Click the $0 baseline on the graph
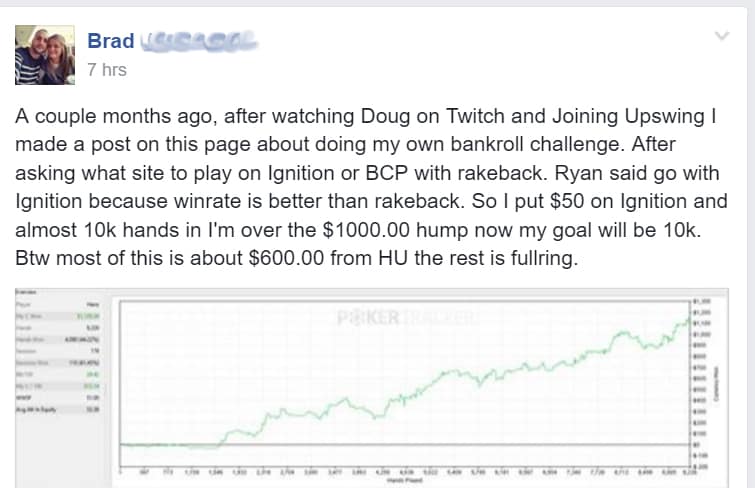This screenshot has height=488, width=755. coord(404,445)
